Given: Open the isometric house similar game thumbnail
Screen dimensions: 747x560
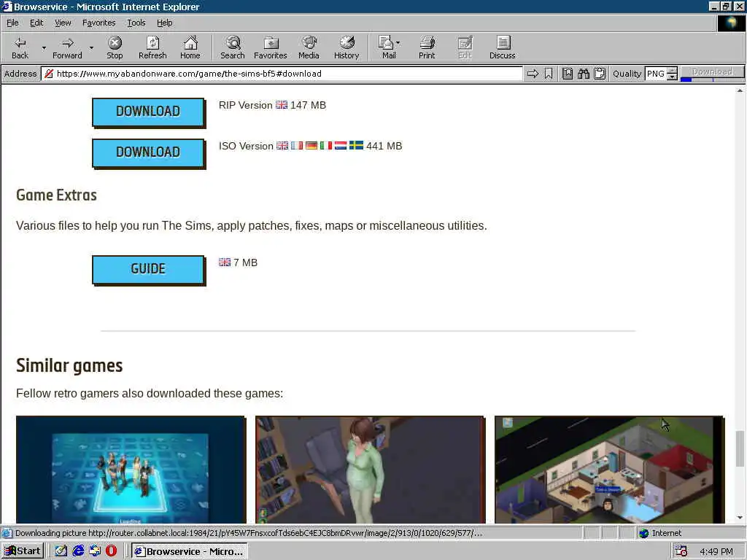Looking at the screenshot, I should (609, 470).
